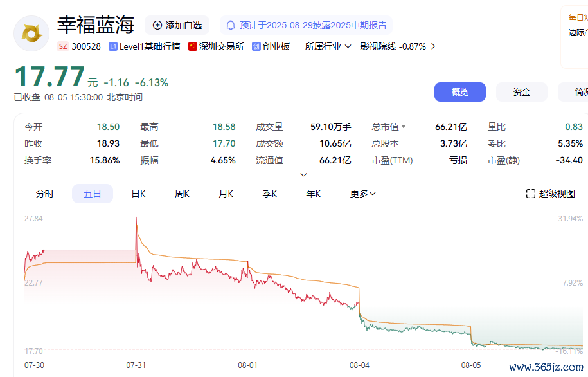Click the 添加自选 button

[x=177, y=25]
